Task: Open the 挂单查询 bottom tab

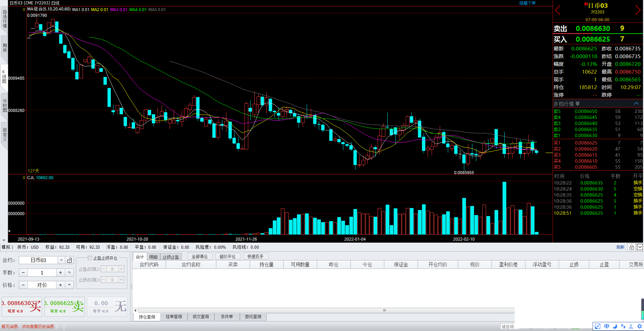Action: click(174, 317)
